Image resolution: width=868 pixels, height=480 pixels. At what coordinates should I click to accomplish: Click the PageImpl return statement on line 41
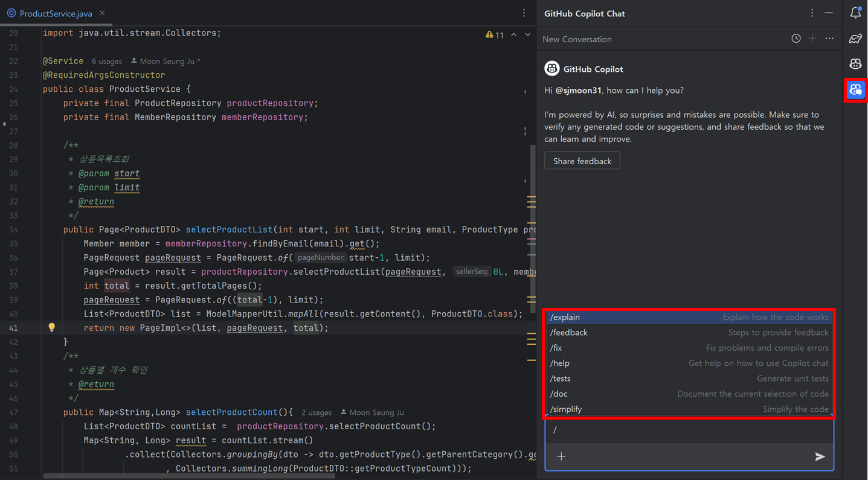206,328
